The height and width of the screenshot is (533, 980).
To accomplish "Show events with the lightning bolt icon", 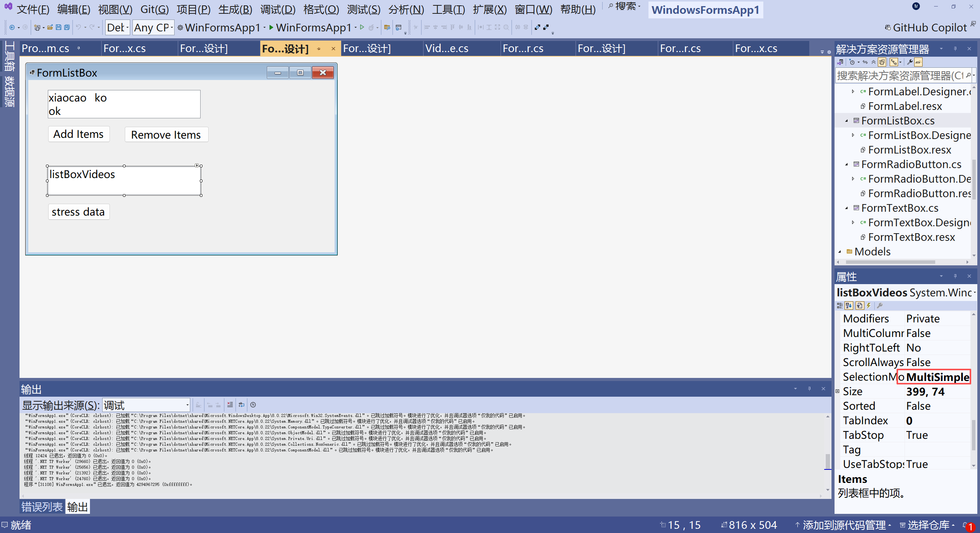I will (x=869, y=306).
